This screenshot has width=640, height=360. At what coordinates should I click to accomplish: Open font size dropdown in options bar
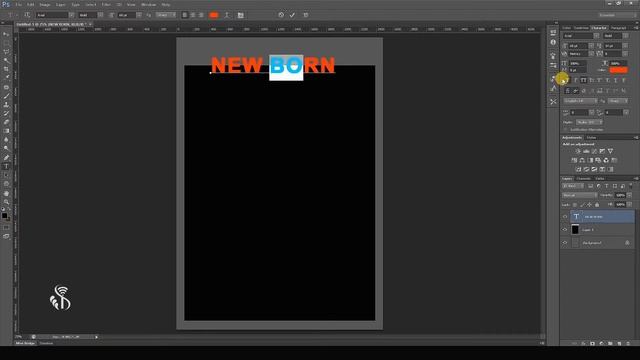(139, 15)
